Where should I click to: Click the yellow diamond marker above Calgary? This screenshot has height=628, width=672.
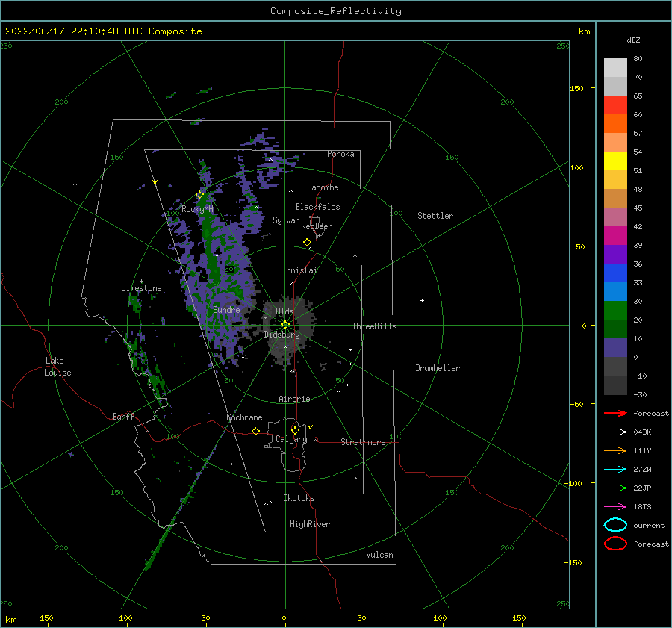coord(295,430)
